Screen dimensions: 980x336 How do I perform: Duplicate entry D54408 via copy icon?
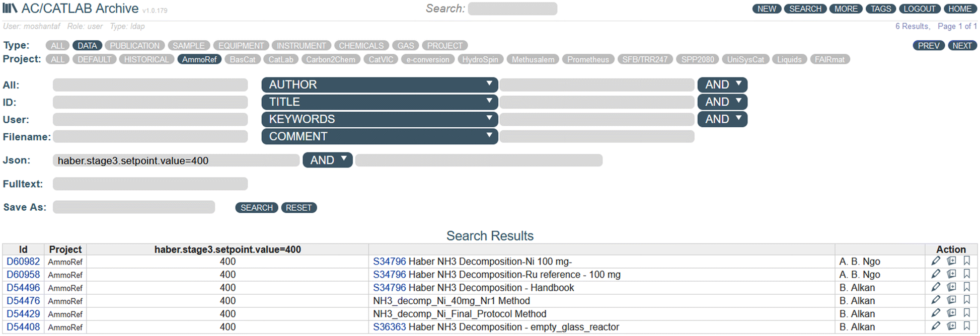[951, 326]
